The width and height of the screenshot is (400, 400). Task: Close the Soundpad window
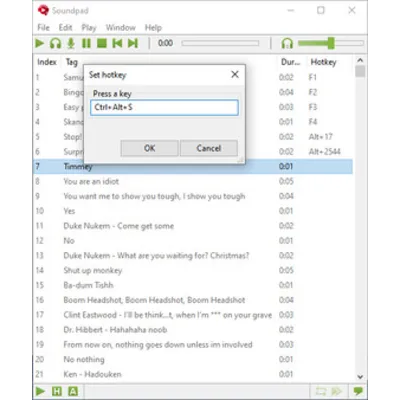352,10
